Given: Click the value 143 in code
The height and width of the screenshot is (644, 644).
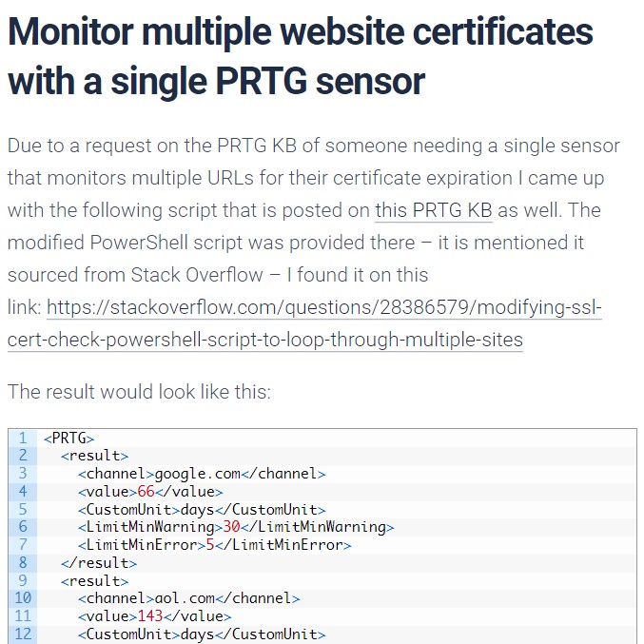Looking at the screenshot, I should tap(150, 616).
